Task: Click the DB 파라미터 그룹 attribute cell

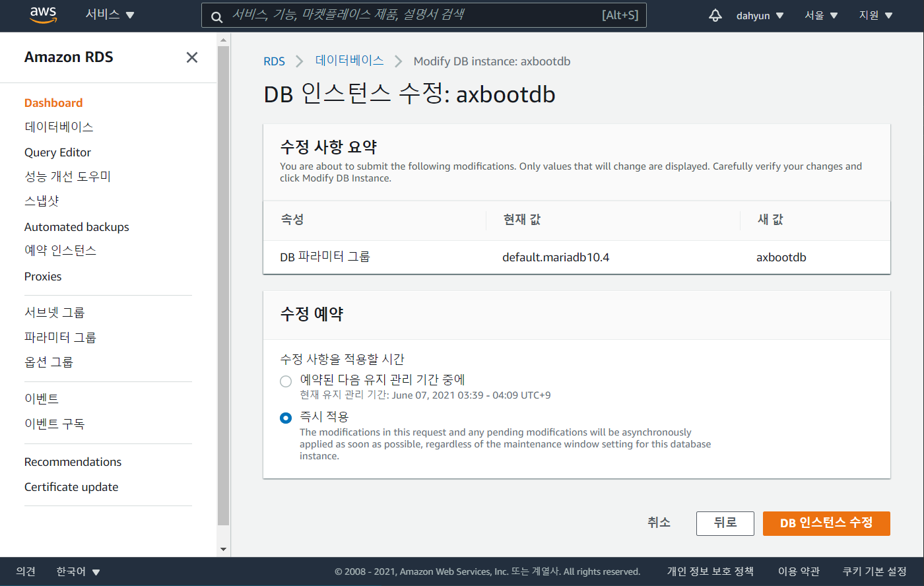Action: (325, 257)
